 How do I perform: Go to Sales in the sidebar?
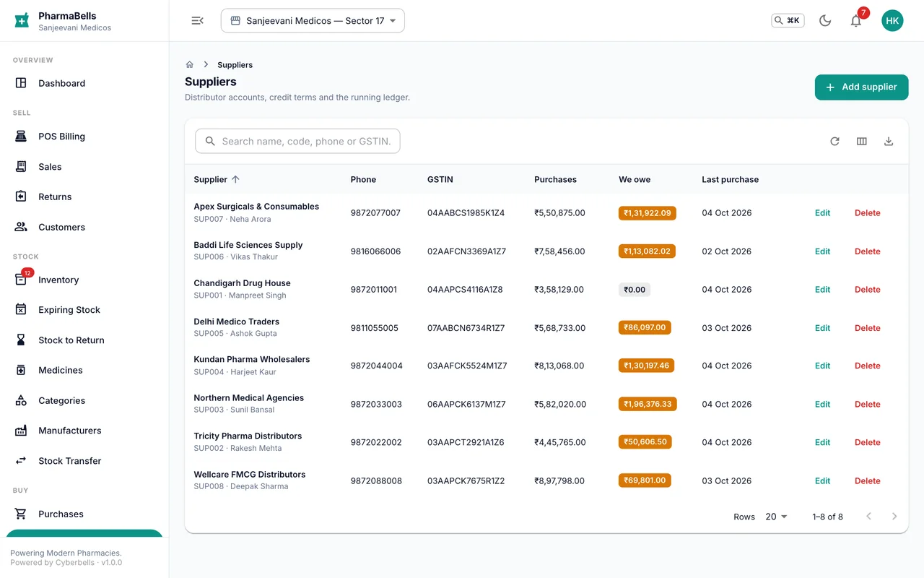tap(84, 167)
